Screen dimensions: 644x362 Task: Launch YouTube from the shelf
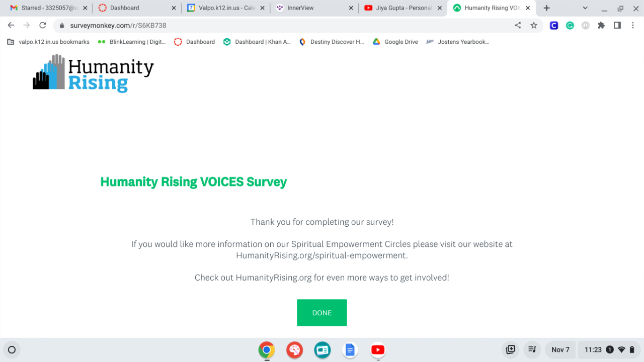click(x=377, y=350)
